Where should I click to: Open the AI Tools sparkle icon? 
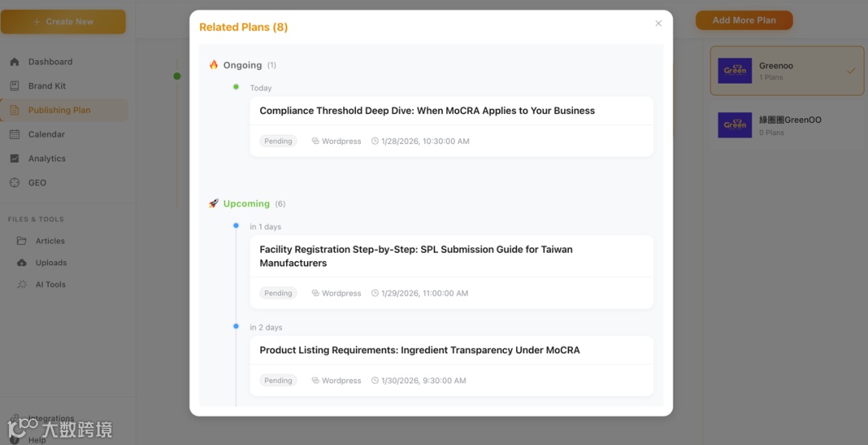[x=22, y=284]
